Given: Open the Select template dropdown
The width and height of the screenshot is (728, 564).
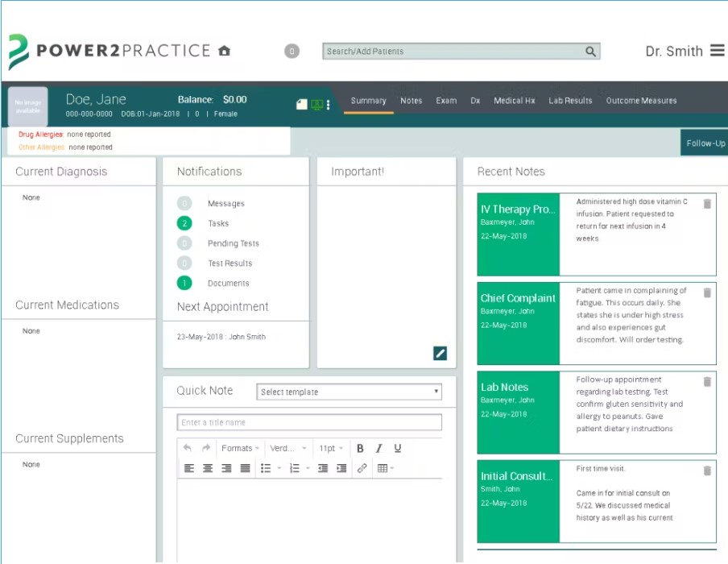Looking at the screenshot, I should [349, 392].
